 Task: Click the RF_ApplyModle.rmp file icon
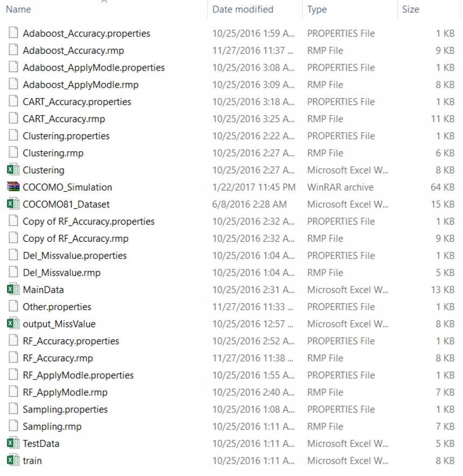pyautogui.click(x=13, y=391)
